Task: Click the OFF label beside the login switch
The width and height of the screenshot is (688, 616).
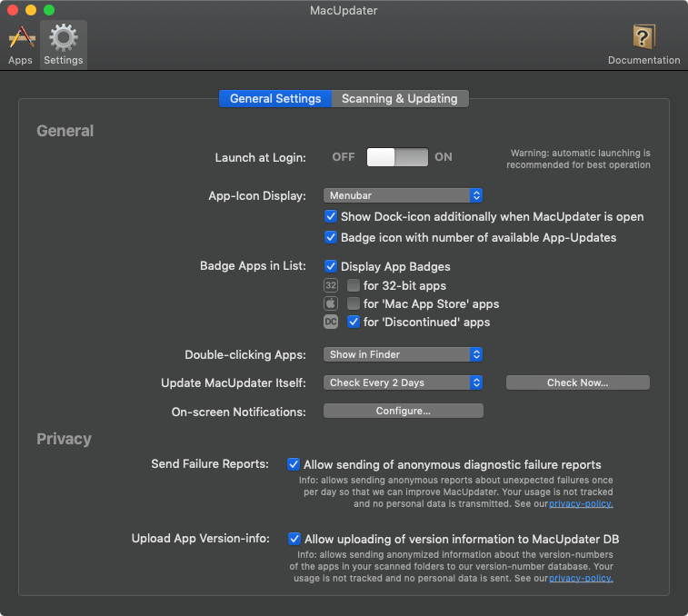Action: (344, 157)
